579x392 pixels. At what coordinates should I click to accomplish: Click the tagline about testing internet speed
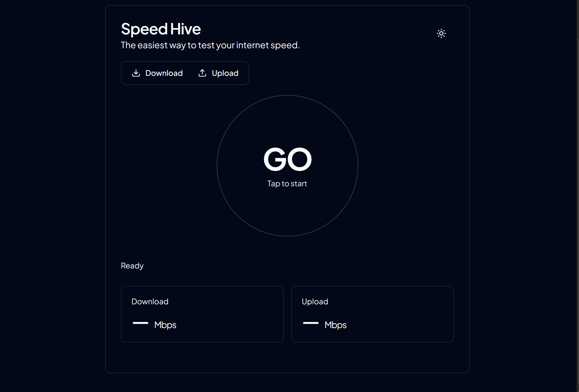click(210, 45)
